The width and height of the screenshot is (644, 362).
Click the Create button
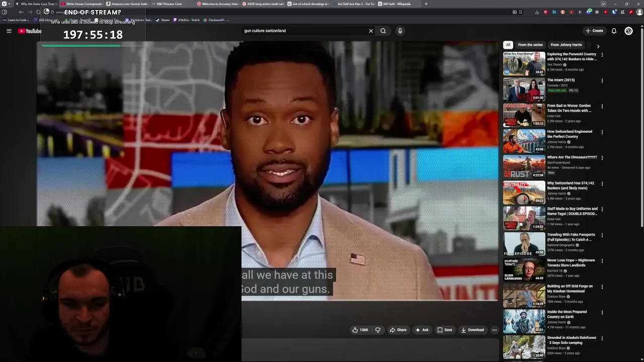(x=594, y=31)
